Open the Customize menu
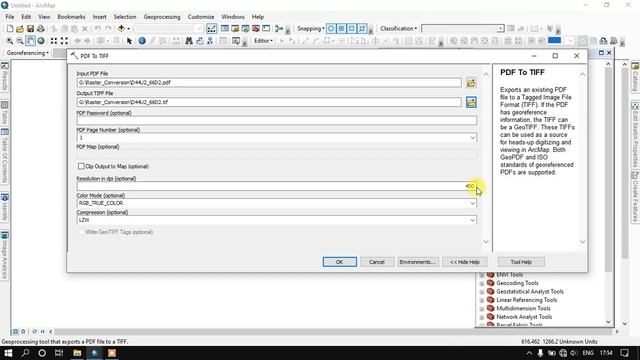 point(201,17)
